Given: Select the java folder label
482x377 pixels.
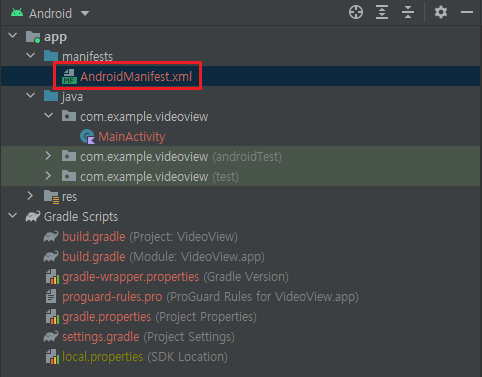Looking at the screenshot, I should click(72, 97).
